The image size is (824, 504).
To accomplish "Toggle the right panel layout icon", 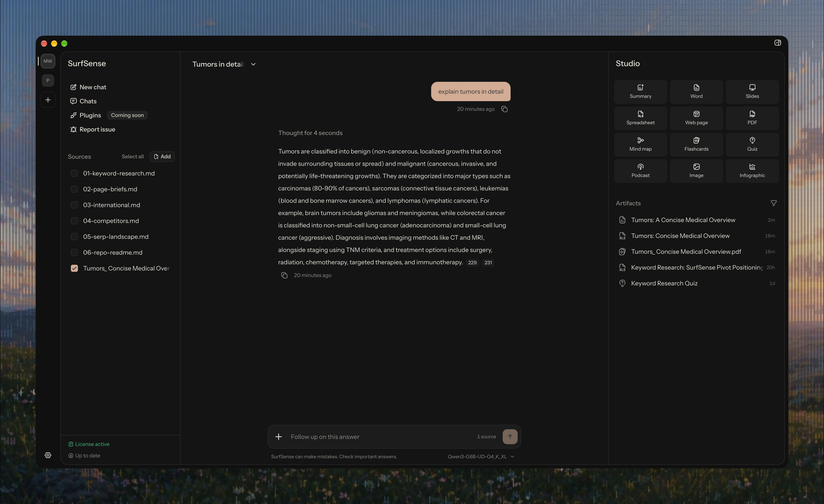I will coord(778,42).
